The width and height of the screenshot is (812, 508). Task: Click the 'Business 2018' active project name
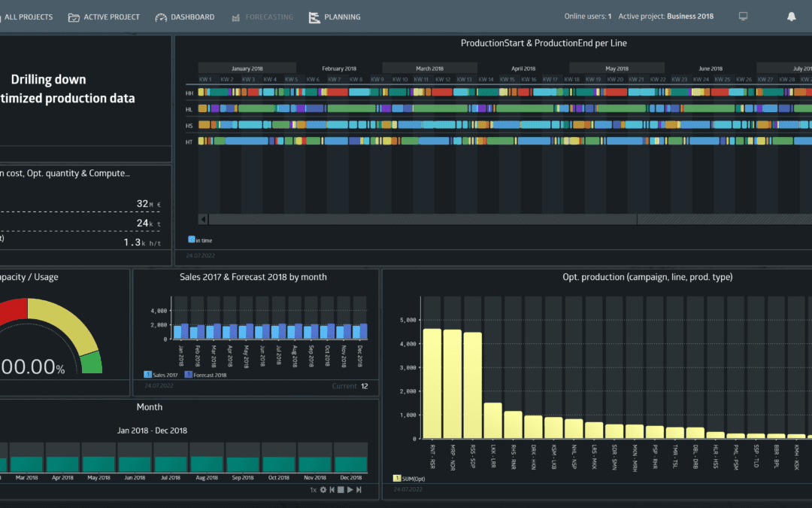tap(690, 17)
